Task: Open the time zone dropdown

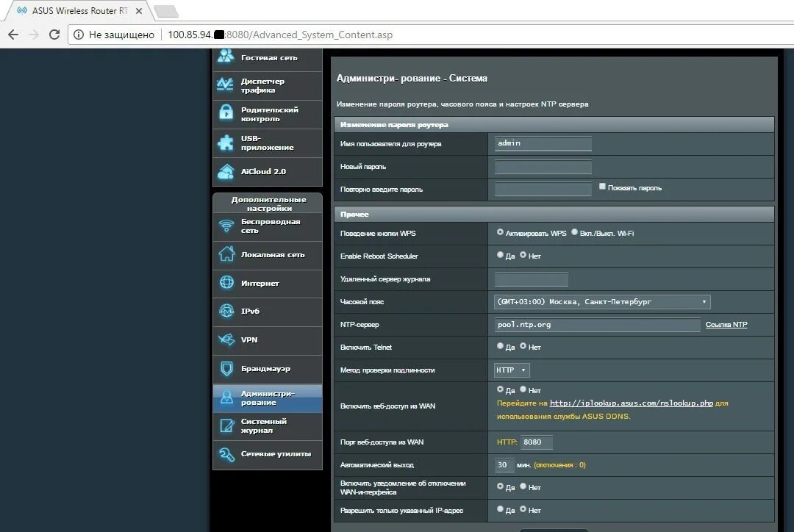Action: (x=602, y=302)
